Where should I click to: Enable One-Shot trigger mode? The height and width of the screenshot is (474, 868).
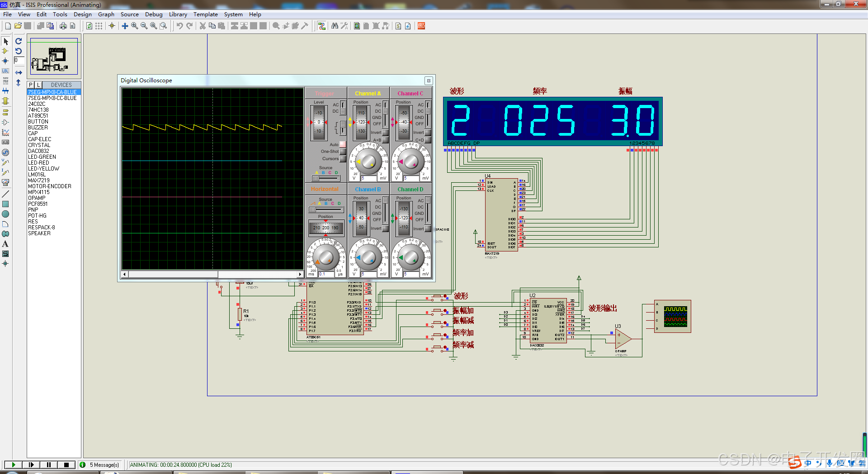click(x=343, y=152)
